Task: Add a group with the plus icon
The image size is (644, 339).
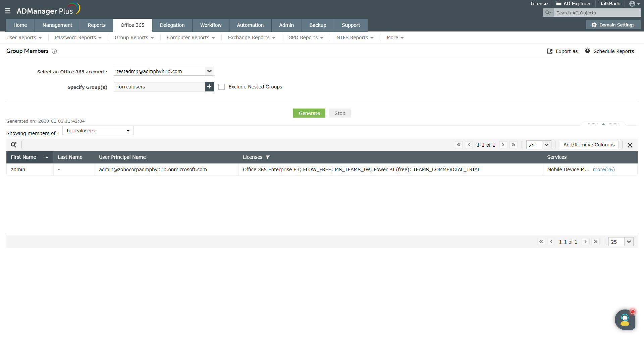Action: coord(210,87)
